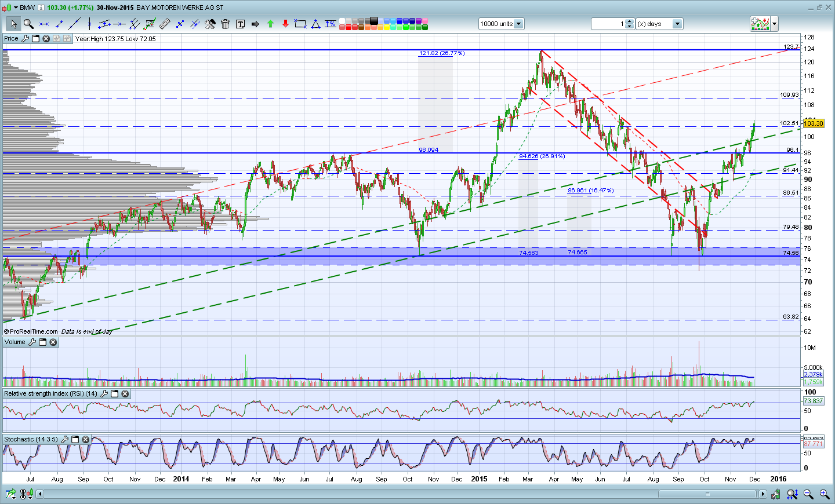The image size is (835, 504).
Task: Insert a red down arrow marker
Action: (x=285, y=24)
